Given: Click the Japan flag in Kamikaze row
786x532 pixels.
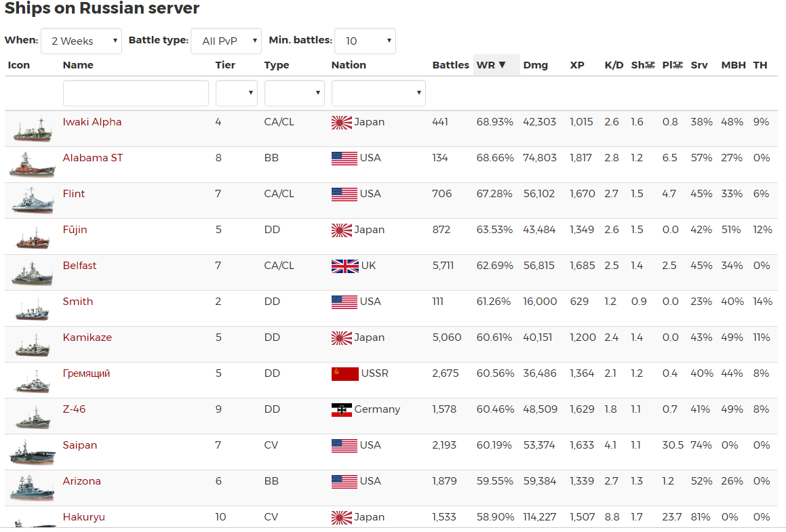Looking at the screenshot, I should [342, 337].
